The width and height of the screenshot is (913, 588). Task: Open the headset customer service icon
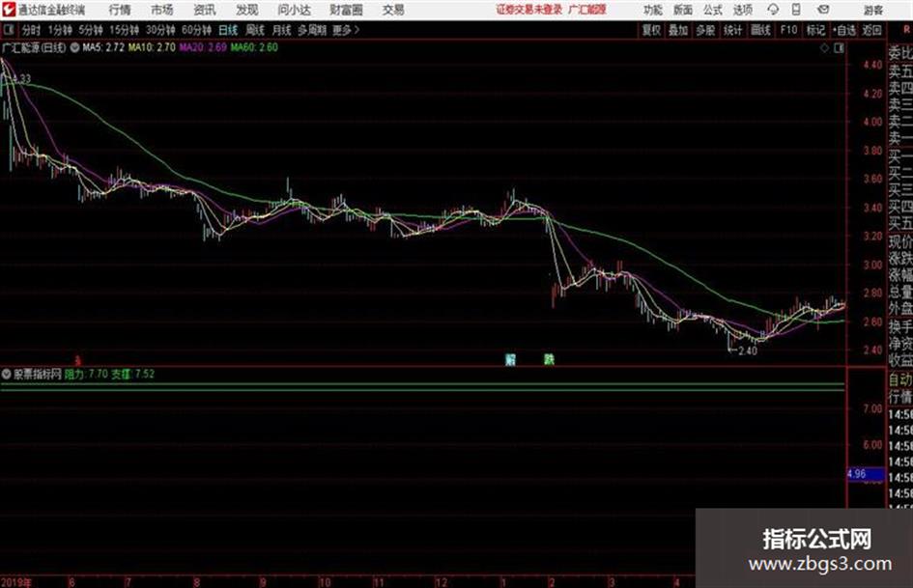click(x=773, y=10)
